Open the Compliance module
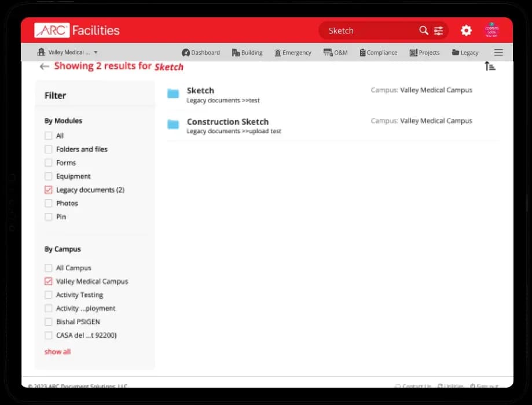The height and width of the screenshot is (405, 532). coord(379,52)
